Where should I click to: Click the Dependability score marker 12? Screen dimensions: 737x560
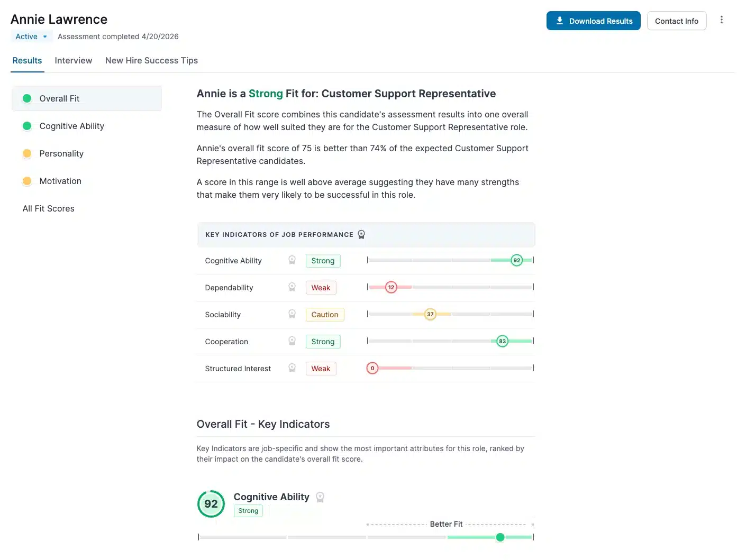click(x=391, y=287)
